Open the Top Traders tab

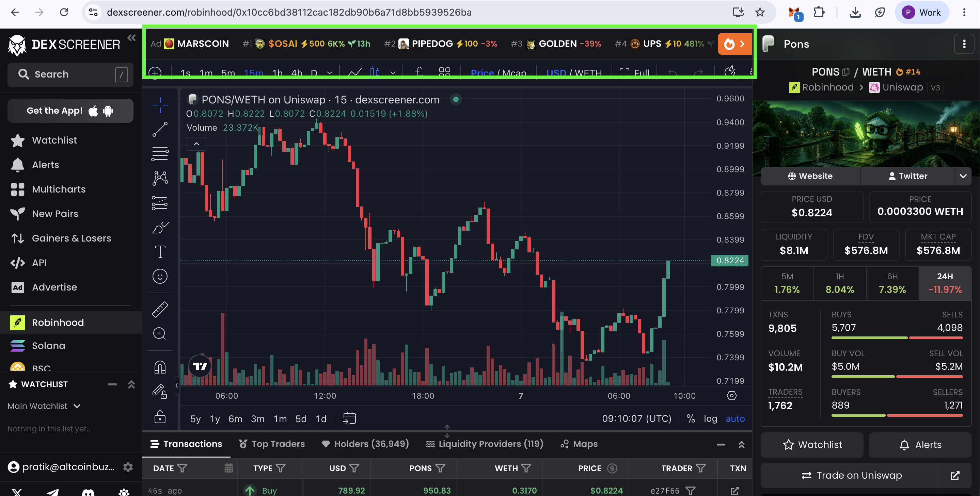point(272,444)
